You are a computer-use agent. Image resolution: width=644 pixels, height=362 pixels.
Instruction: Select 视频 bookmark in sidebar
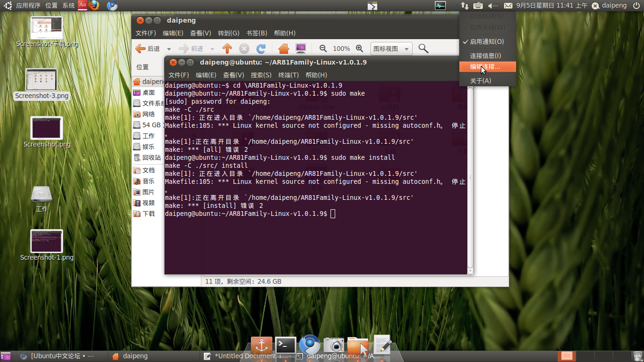(x=148, y=203)
